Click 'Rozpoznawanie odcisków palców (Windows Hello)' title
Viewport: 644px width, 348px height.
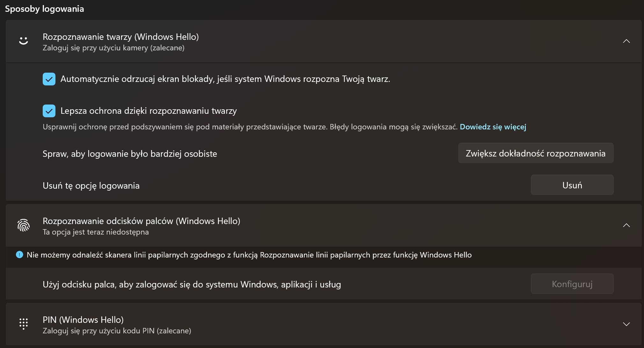tap(141, 221)
